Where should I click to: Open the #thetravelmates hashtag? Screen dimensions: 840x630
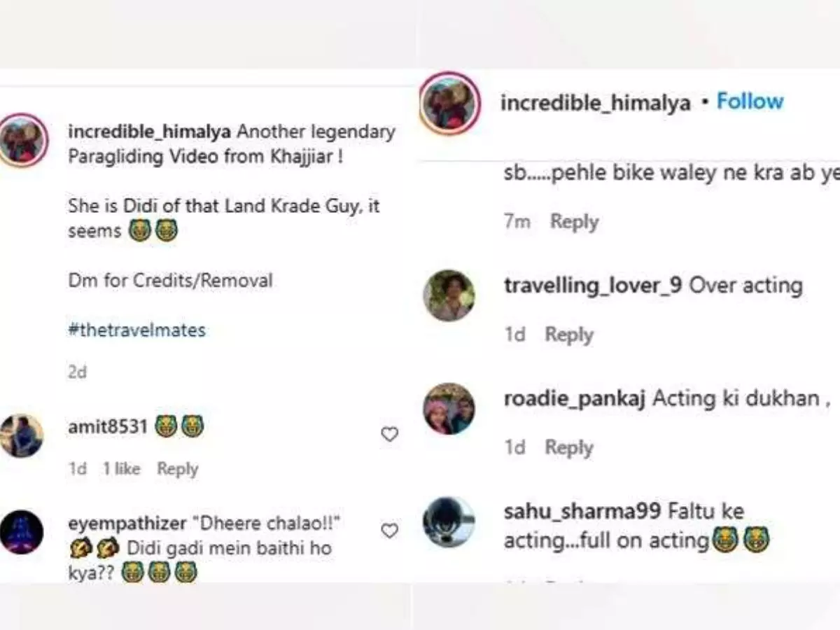pyautogui.click(x=136, y=330)
